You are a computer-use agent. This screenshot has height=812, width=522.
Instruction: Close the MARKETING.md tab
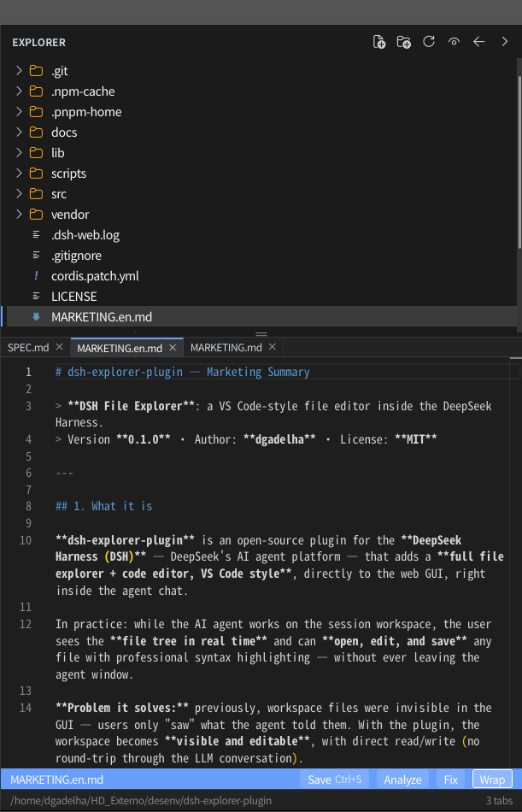pos(273,346)
